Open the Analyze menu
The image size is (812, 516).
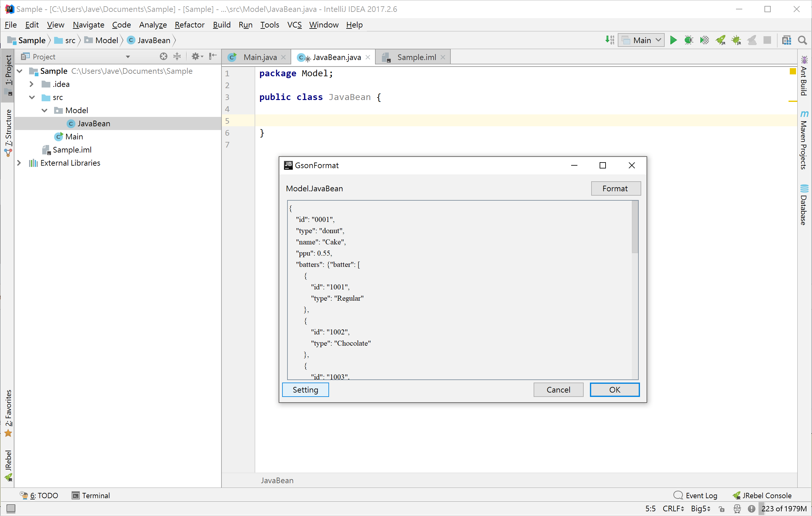153,25
